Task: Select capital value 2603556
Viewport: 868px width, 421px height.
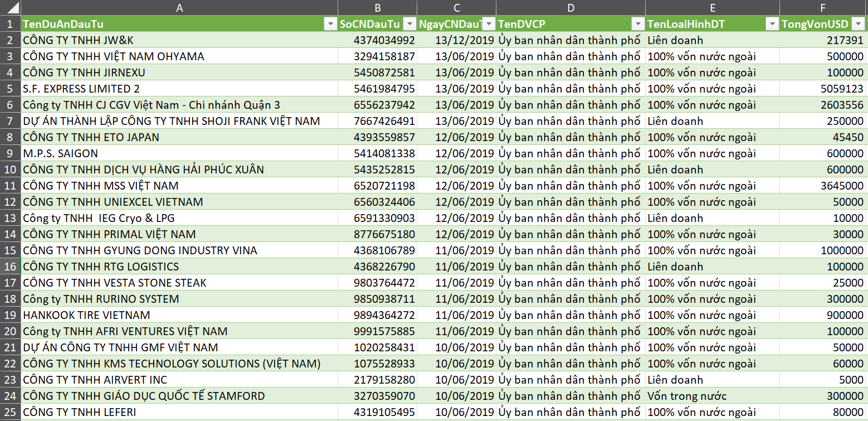Action: point(823,105)
